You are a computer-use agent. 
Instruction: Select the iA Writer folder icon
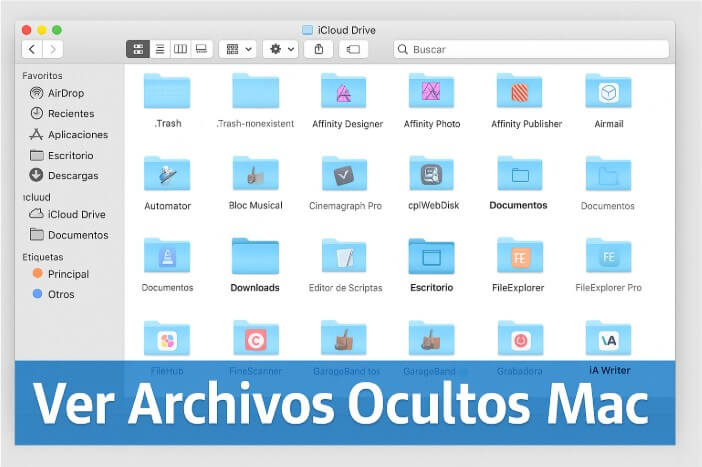pyautogui.click(x=608, y=338)
